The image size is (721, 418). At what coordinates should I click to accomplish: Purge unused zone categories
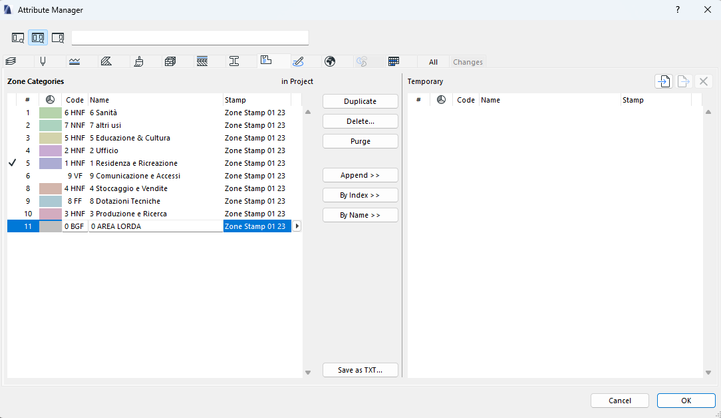click(360, 141)
